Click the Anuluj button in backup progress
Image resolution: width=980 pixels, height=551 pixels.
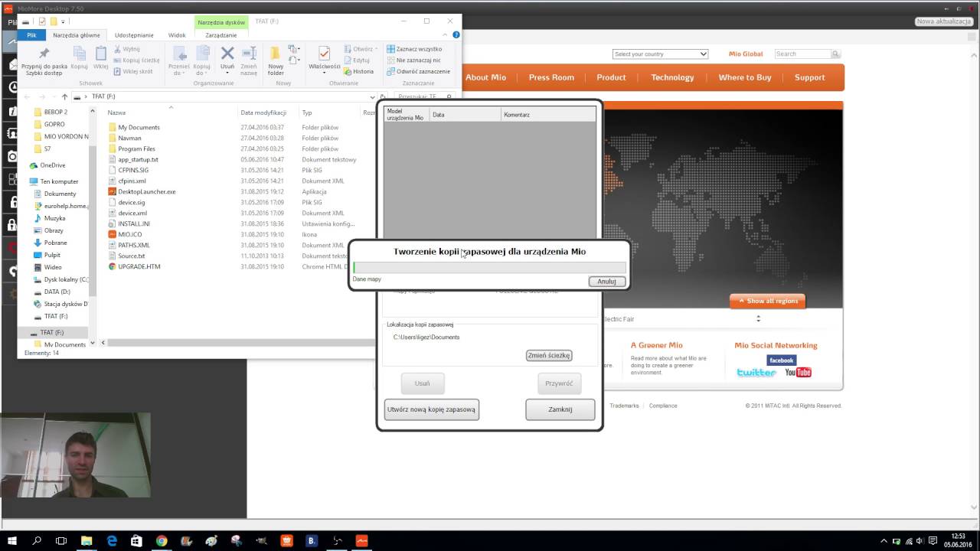(606, 281)
